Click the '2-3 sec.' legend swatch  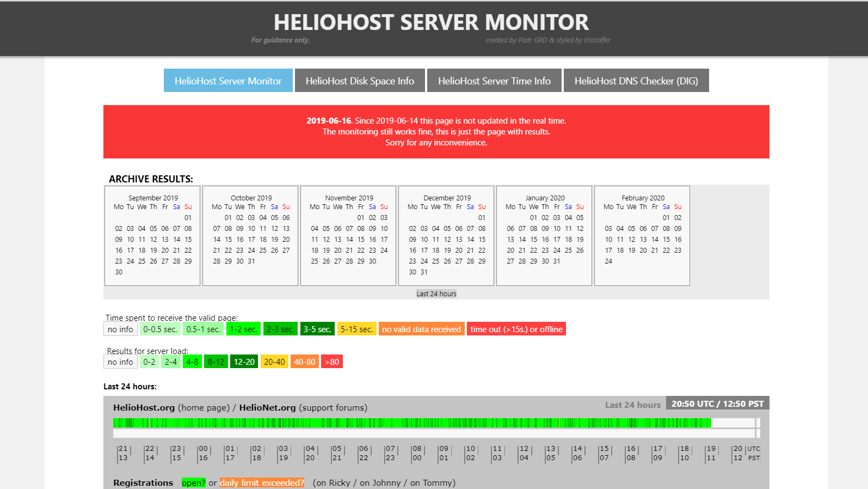[280, 329]
